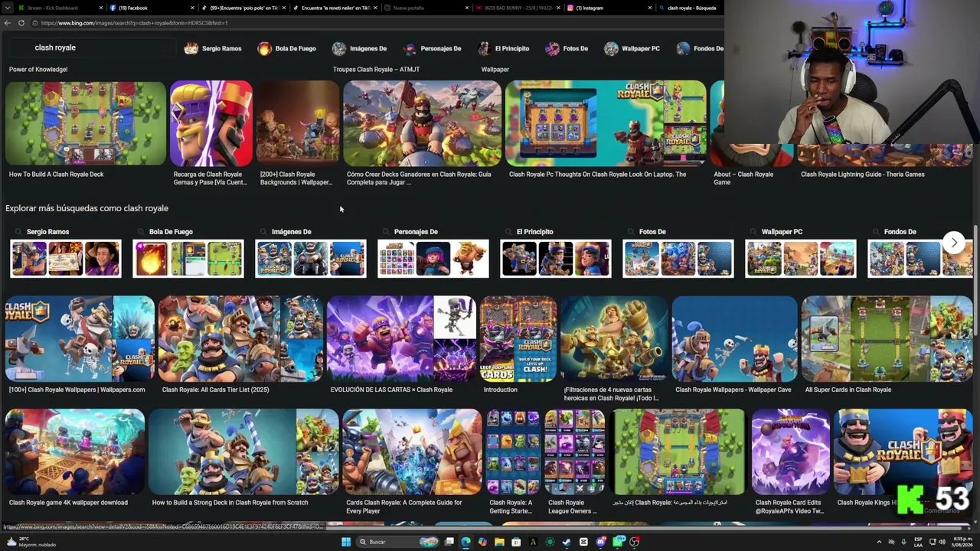Close the Instagram tab

[x=650, y=8]
